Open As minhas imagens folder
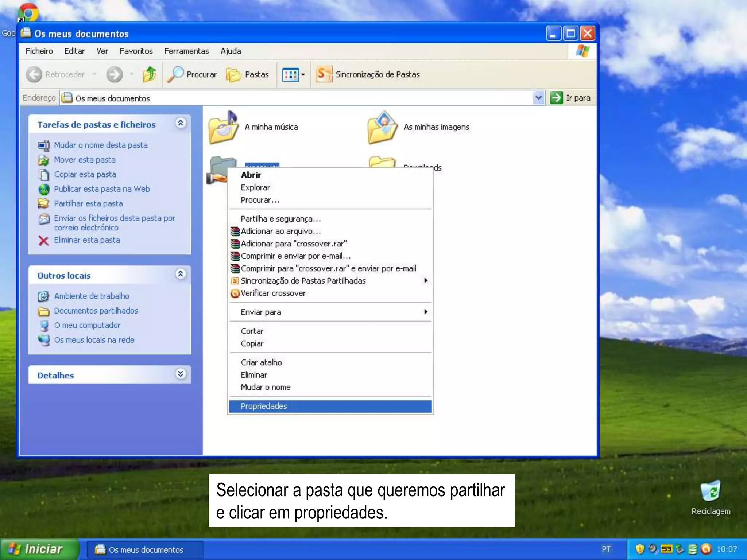The width and height of the screenshot is (747, 560). coord(382,128)
